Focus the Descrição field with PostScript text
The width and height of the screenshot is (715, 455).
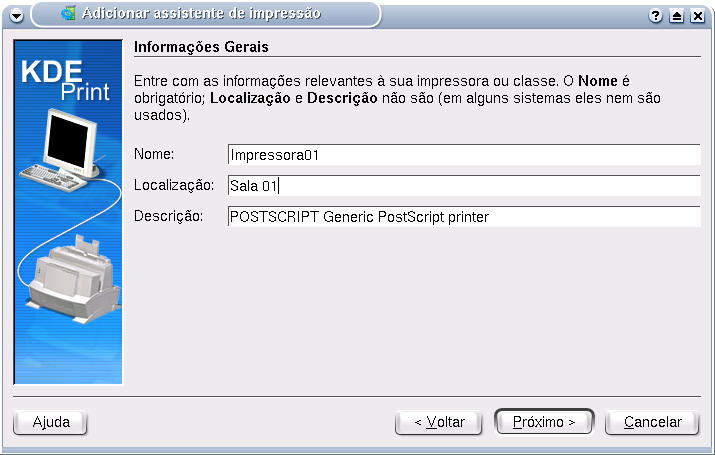point(464,217)
